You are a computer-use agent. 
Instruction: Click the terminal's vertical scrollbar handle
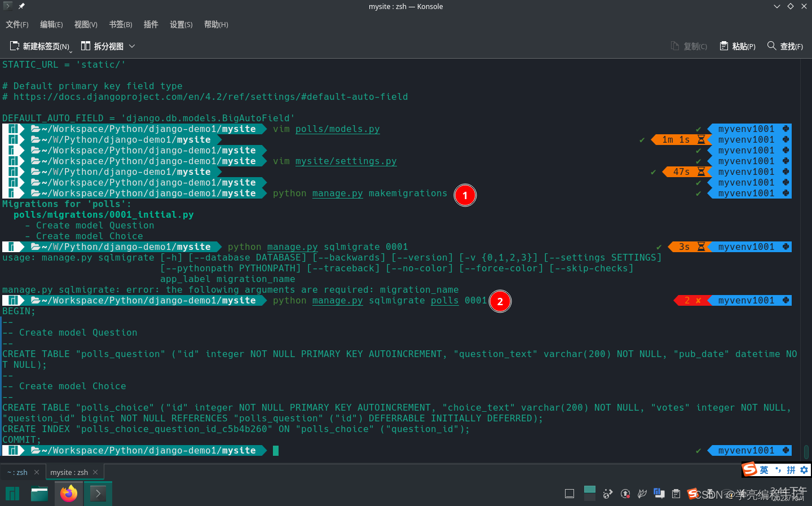(x=806, y=451)
